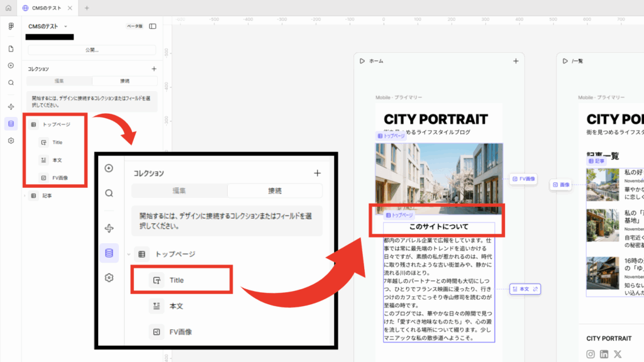Screen dimensions: 644x362
Task: Click the plus icon on the ホーム frame header
Action: [516, 61]
